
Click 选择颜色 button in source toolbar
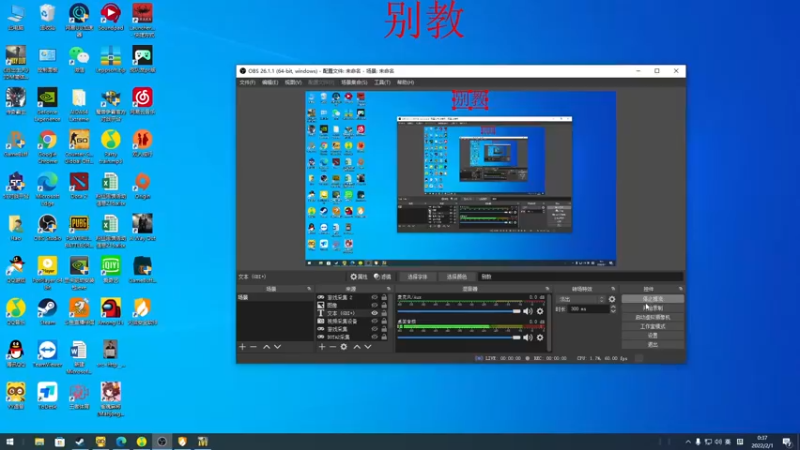(x=456, y=277)
